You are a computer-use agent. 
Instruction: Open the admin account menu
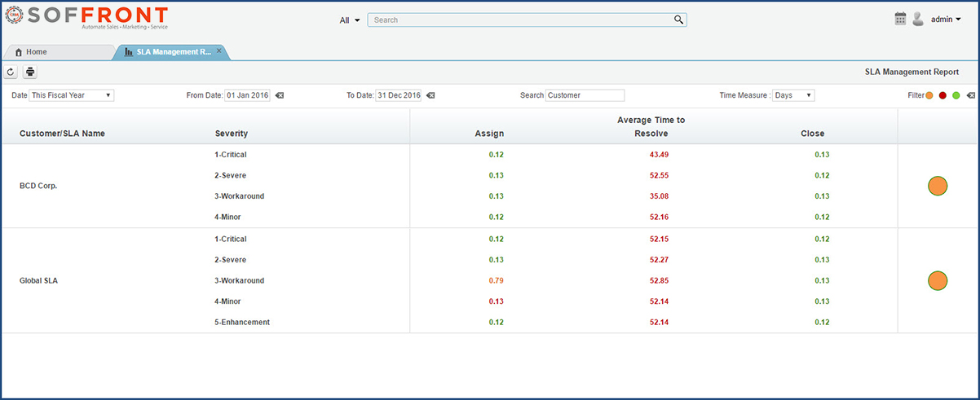point(946,20)
